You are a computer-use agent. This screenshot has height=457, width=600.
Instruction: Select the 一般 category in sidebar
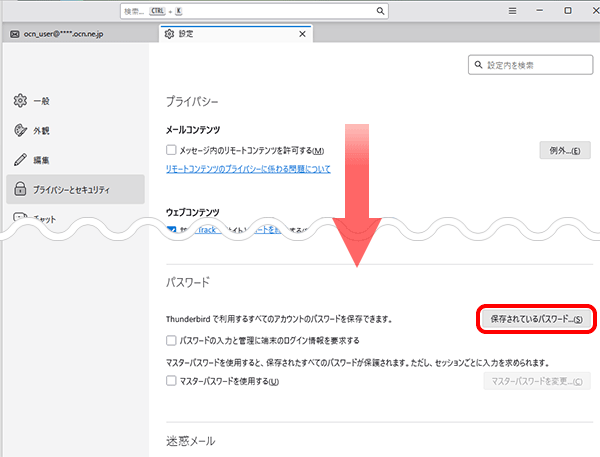41,101
